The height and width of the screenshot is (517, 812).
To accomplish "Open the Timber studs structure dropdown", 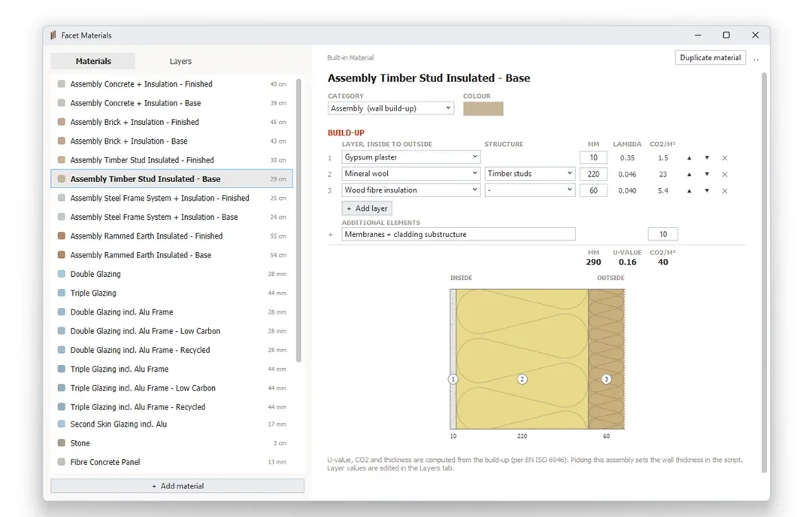I will pos(530,174).
